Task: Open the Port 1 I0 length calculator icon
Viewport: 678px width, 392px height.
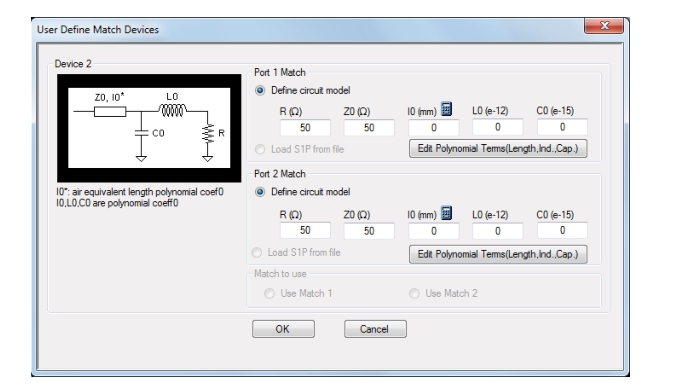Action: [x=447, y=109]
